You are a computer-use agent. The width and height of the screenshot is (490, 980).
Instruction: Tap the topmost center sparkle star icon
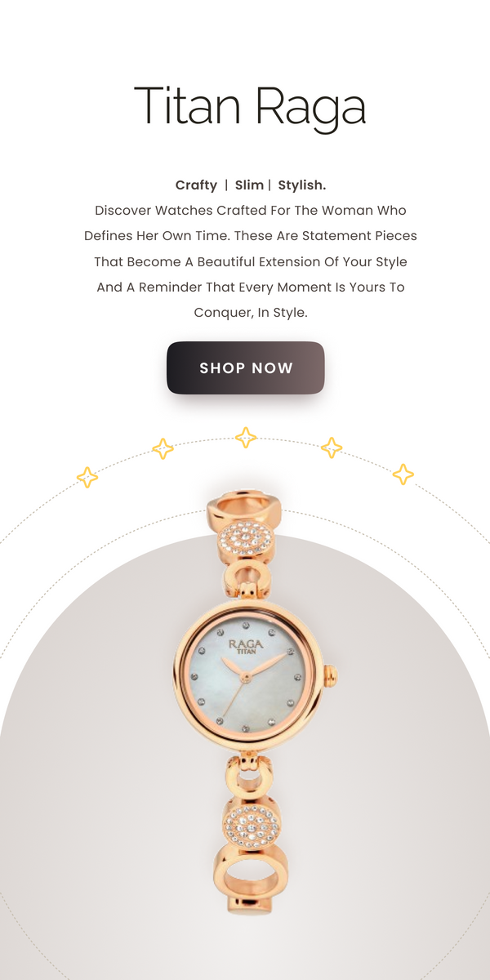tap(246, 437)
